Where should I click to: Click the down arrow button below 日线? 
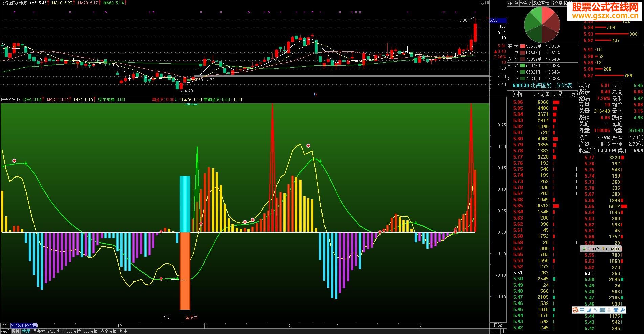pyautogui.click(x=504, y=331)
